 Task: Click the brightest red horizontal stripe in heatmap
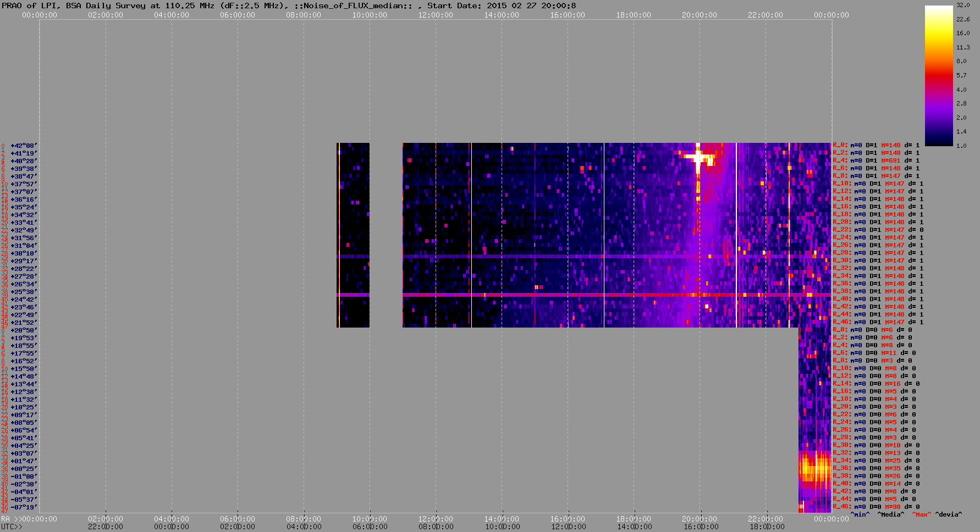point(616,295)
